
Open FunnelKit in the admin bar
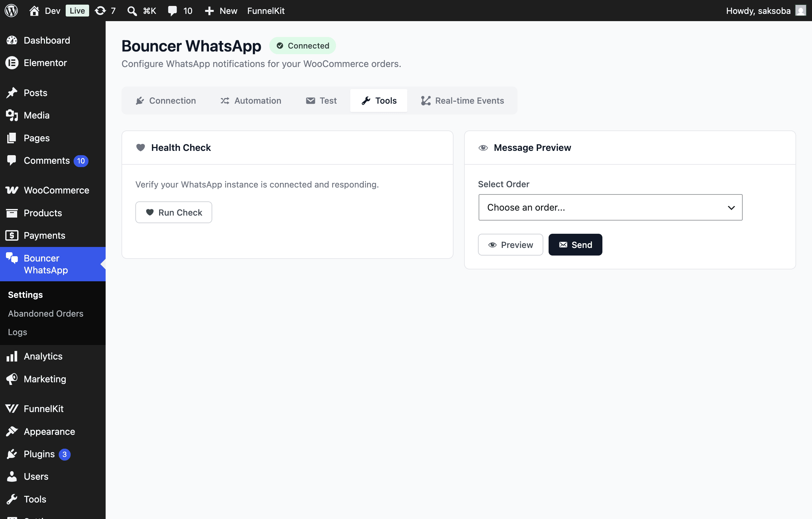click(x=266, y=11)
